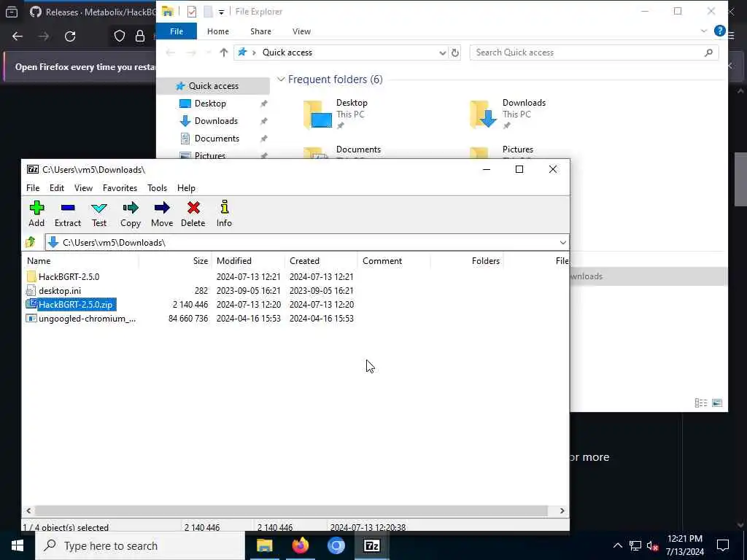Viewport: 747px width, 560px height.
Task: Click the Firefox tracking shield icon
Action: pos(120,36)
